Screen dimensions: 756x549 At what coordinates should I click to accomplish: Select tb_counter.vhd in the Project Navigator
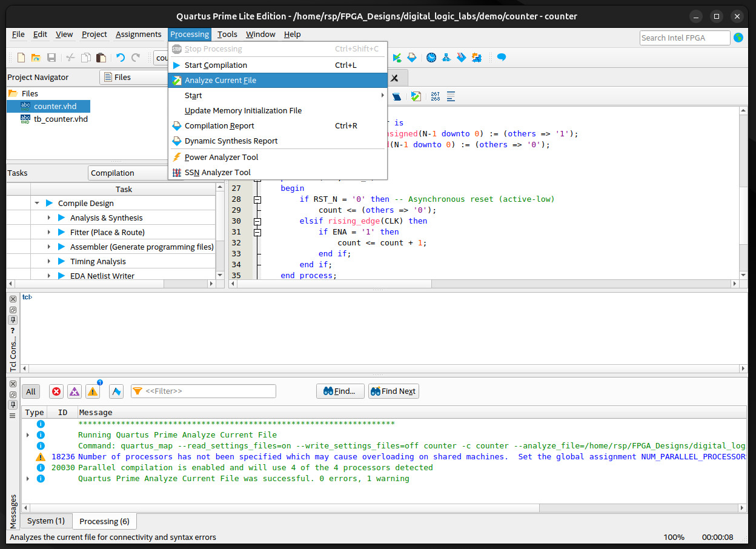click(60, 119)
